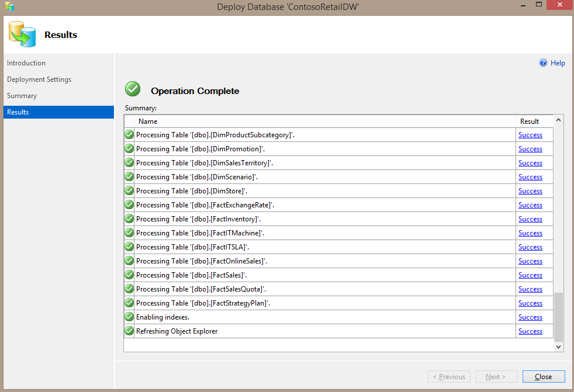Click status icon for FactOnlineSales row
574x392 pixels.
(129, 261)
